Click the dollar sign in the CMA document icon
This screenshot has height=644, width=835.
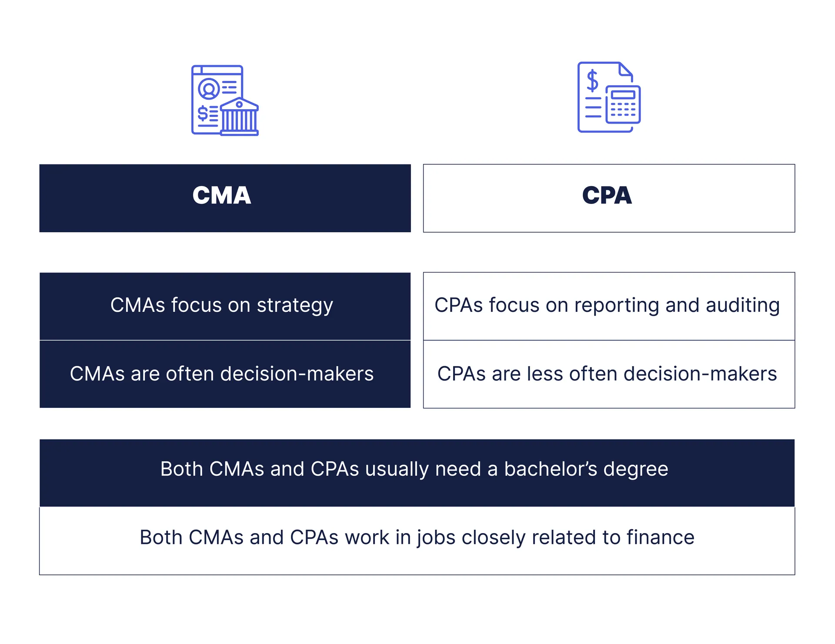point(203,113)
